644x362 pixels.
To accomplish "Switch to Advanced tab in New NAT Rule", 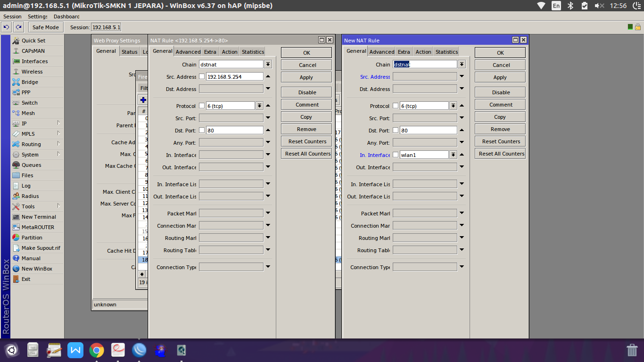I will [x=381, y=52].
